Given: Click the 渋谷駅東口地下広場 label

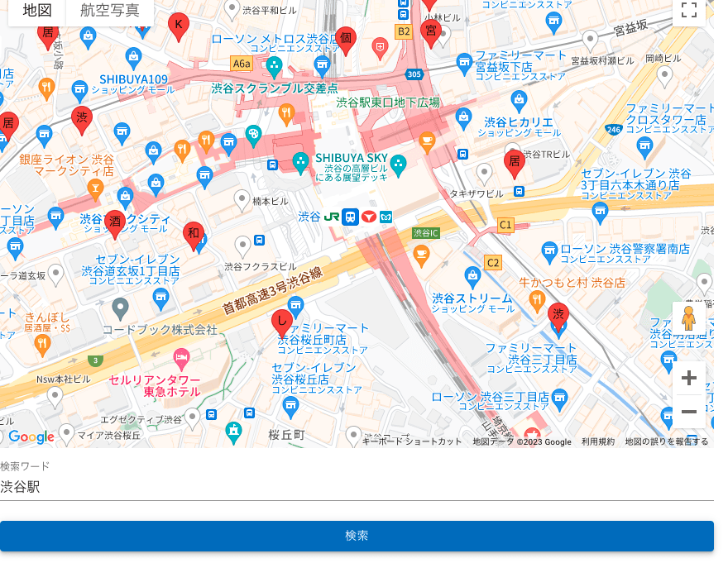Looking at the screenshot, I should click(388, 103).
